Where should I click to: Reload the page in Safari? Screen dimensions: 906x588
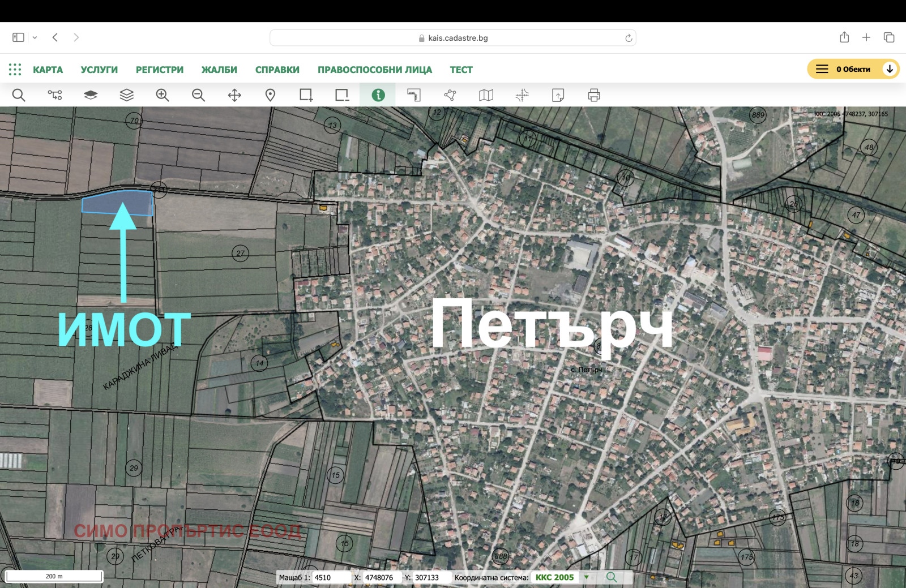pos(629,38)
